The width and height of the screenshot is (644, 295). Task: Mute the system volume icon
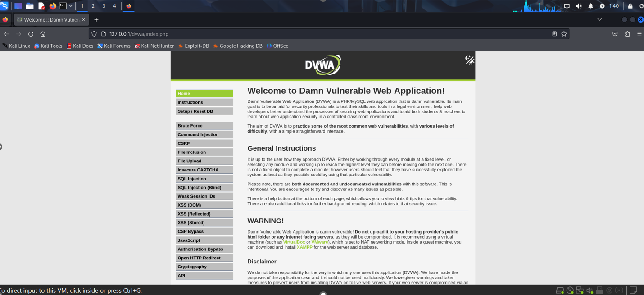[x=579, y=6]
